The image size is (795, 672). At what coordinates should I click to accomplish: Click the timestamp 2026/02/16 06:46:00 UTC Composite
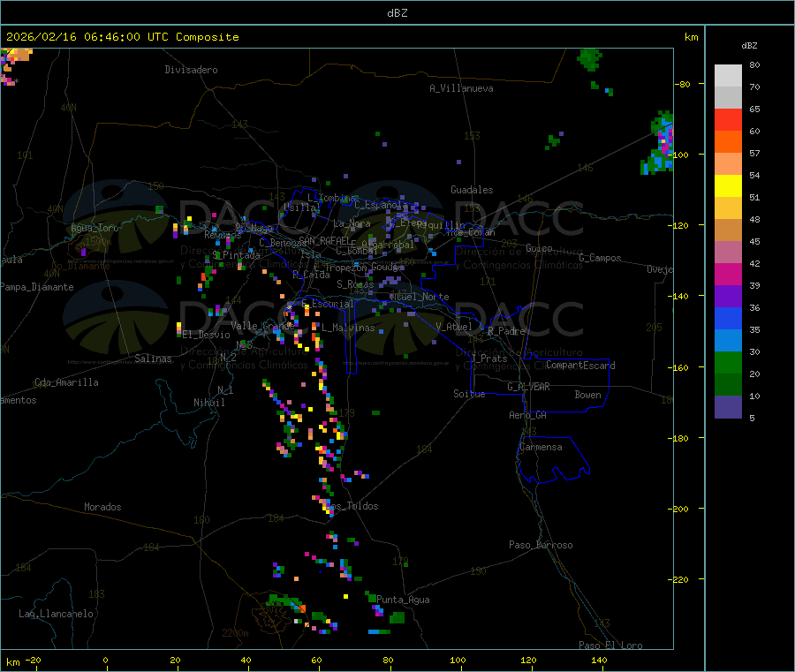tap(122, 37)
